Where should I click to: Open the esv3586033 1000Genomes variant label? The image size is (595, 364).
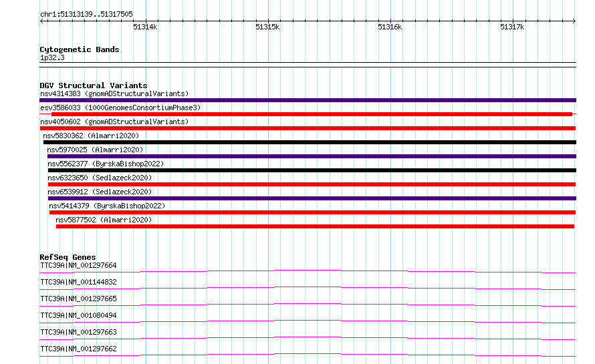coord(120,108)
